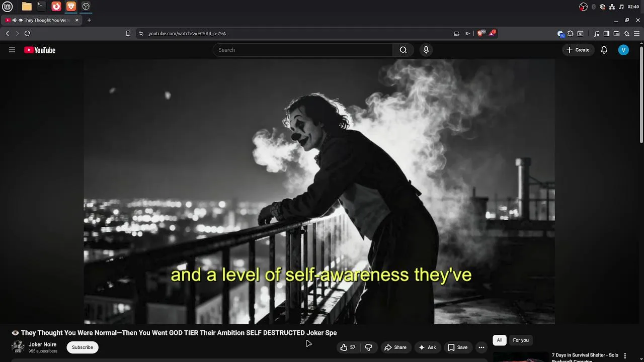Screen dimensions: 644x362
Task: Save the video to a playlist
Action: pos(457,347)
